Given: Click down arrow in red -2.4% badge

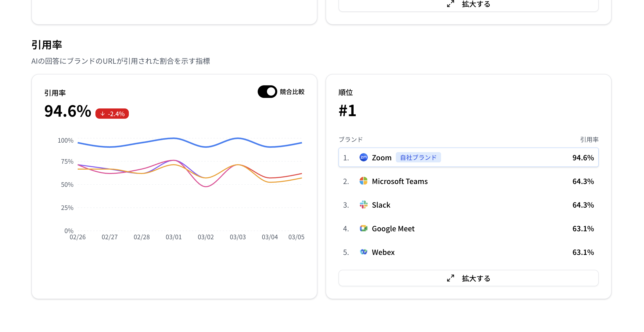Looking at the screenshot, I should pyautogui.click(x=103, y=114).
